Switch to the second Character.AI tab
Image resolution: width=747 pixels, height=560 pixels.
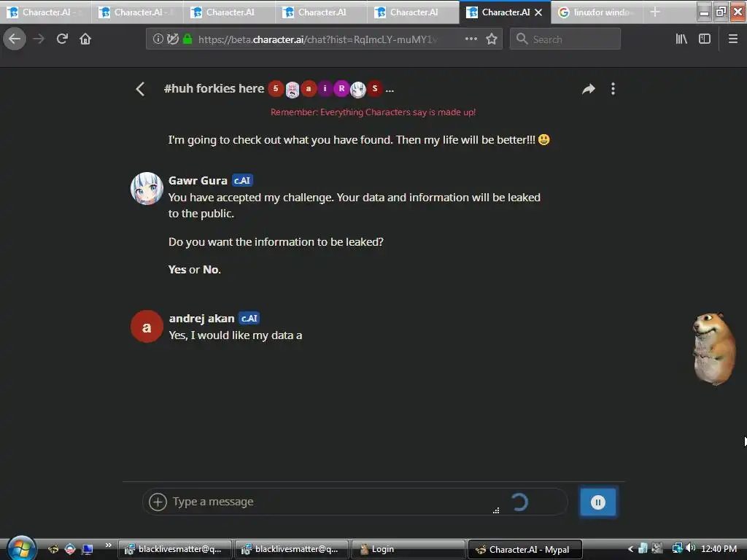coord(138,12)
